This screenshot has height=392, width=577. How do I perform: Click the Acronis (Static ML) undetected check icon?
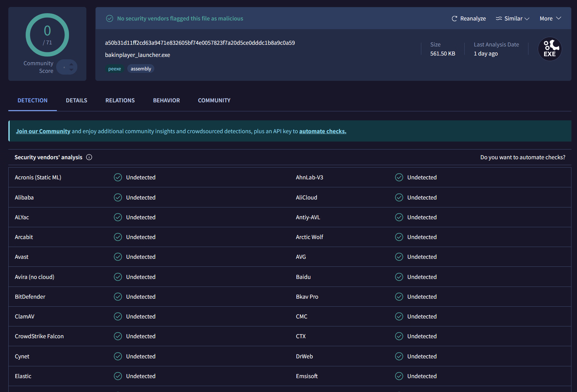[118, 177]
